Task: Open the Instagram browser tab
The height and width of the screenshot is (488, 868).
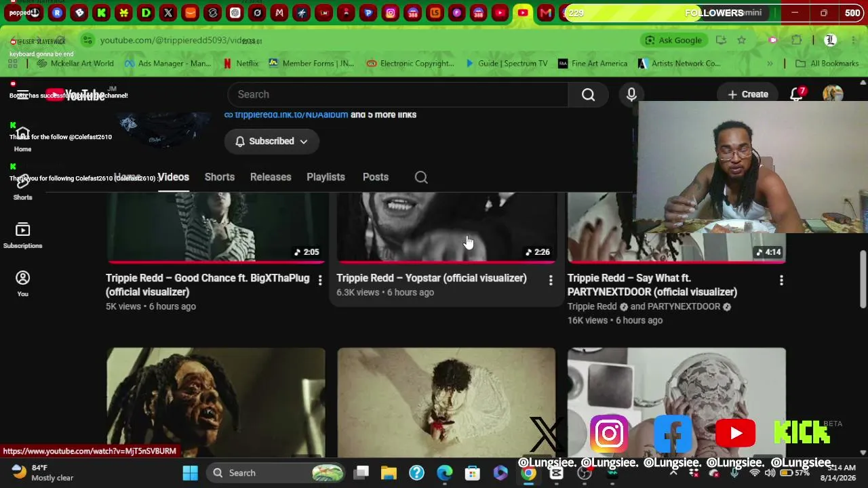Action: point(391,13)
